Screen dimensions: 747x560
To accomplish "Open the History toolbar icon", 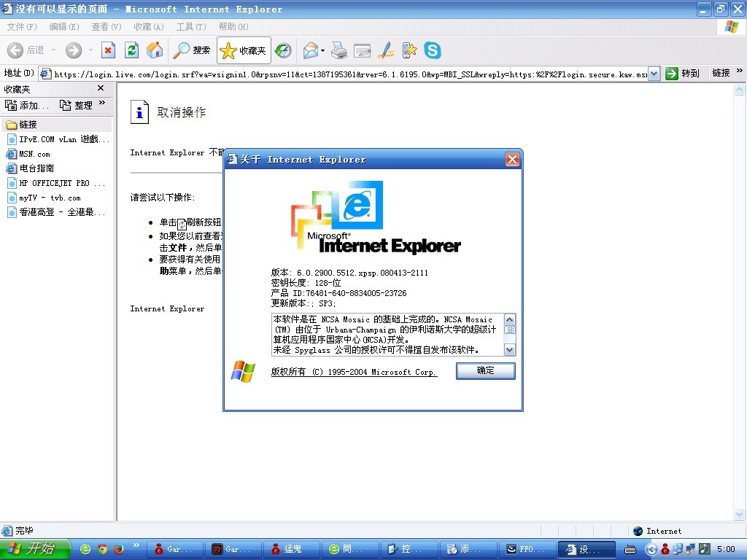I will 283,50.
